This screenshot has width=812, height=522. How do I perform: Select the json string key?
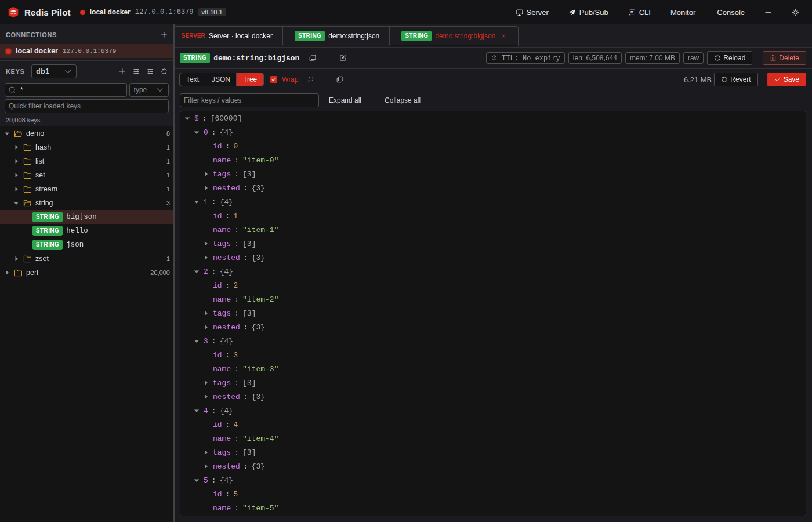[x=87, y=245]
